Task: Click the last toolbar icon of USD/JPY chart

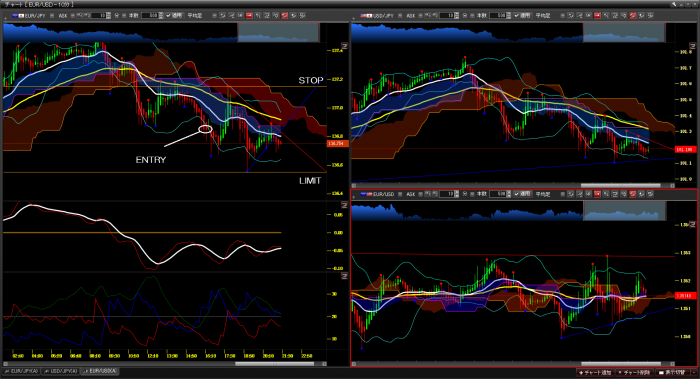Action: click(650, 16)
